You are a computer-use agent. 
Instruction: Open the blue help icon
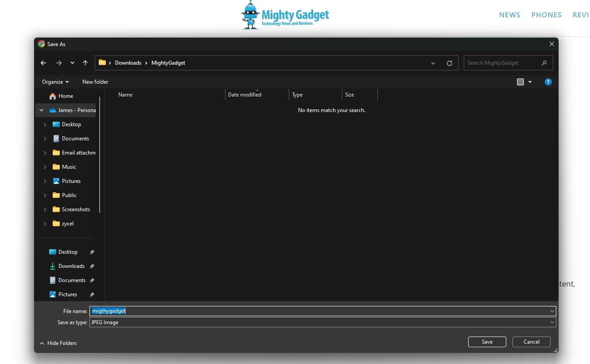[548, 82]
